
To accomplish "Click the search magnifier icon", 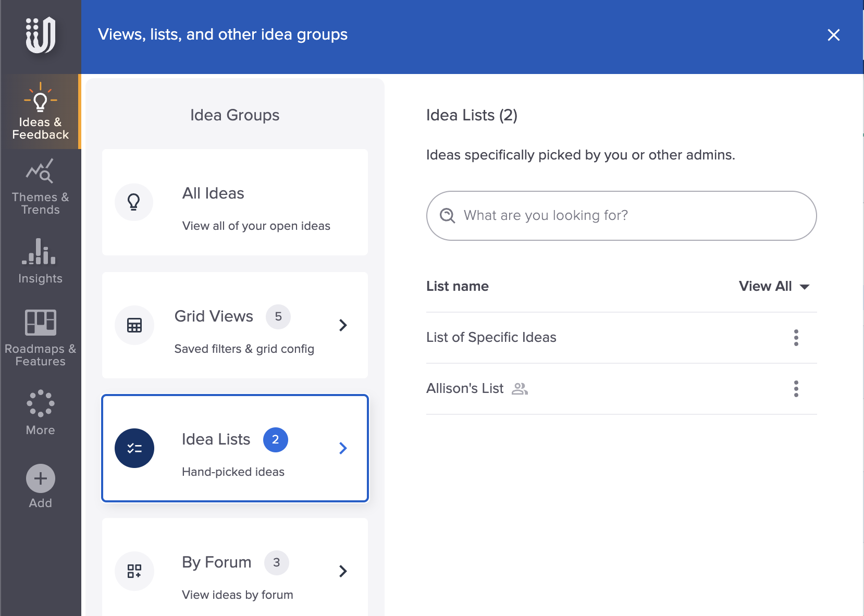I will coord(447,215).
